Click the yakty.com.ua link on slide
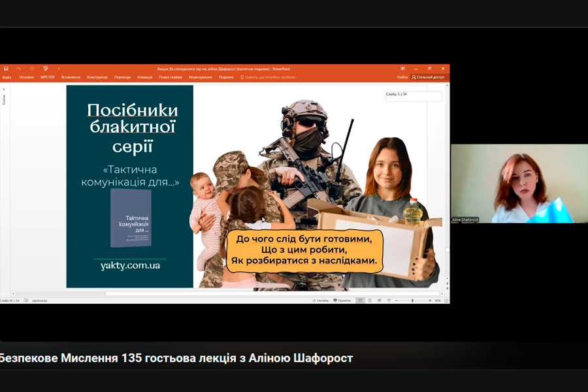This screenshot has height=392, width=588. coord(130,266)
